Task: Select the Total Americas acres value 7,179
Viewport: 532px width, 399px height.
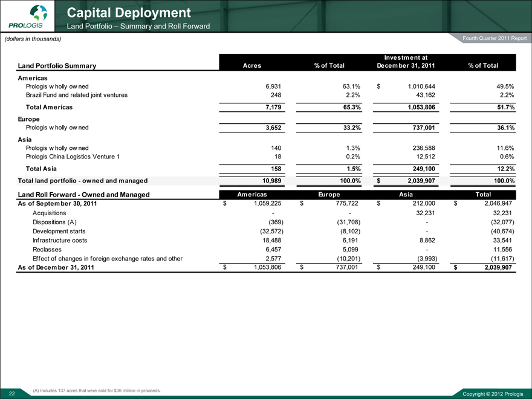Action: click(271, 107)
